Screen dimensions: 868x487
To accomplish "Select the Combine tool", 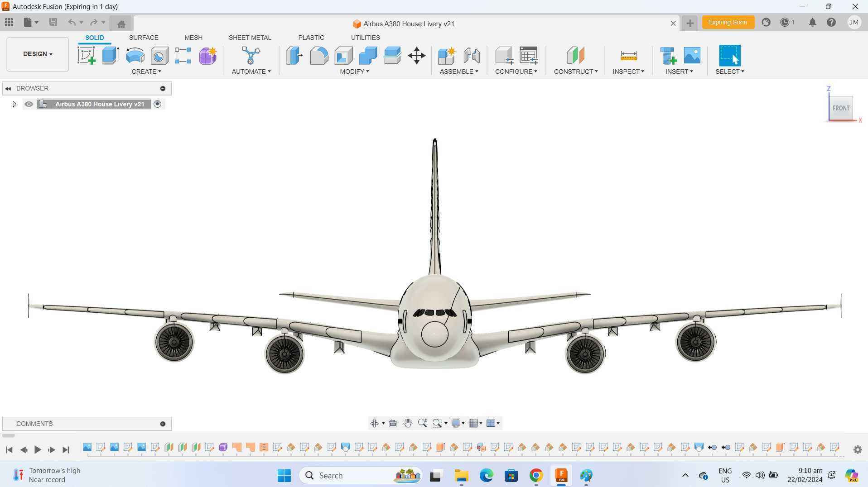I will (x=368, y=56).
